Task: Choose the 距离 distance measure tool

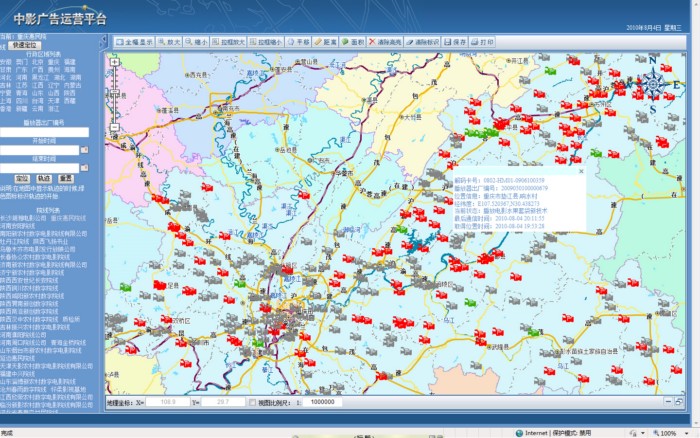Action: 325,43
